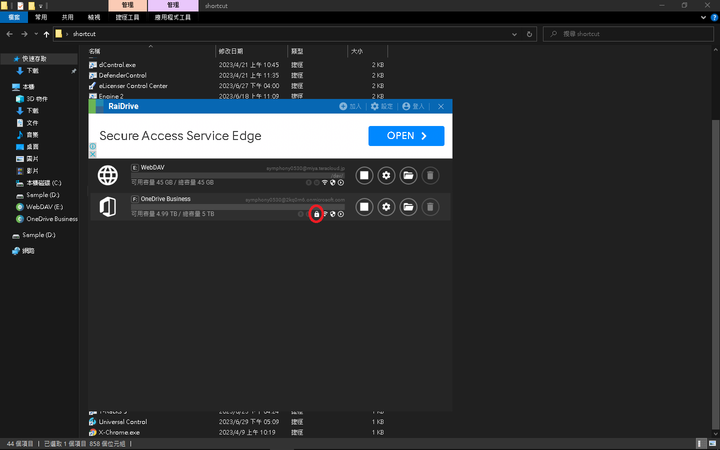Expand the ribbon with top-right chevron
The width and height of the screenshot is (720, 450).
[703, 17]
